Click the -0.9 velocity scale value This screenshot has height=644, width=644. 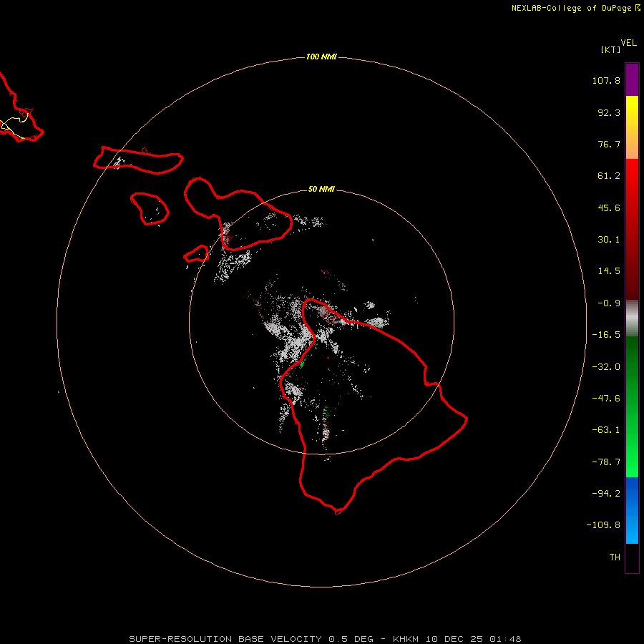pos(609,303)
